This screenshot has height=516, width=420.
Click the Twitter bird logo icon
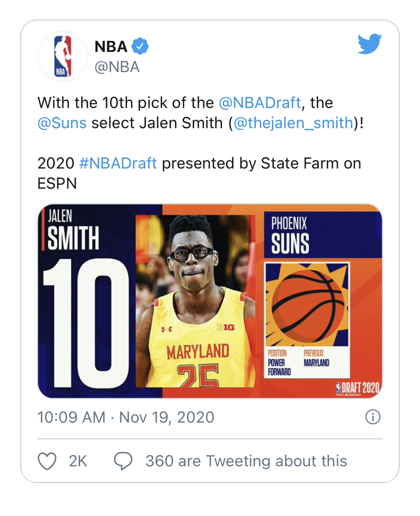point(370,43)
